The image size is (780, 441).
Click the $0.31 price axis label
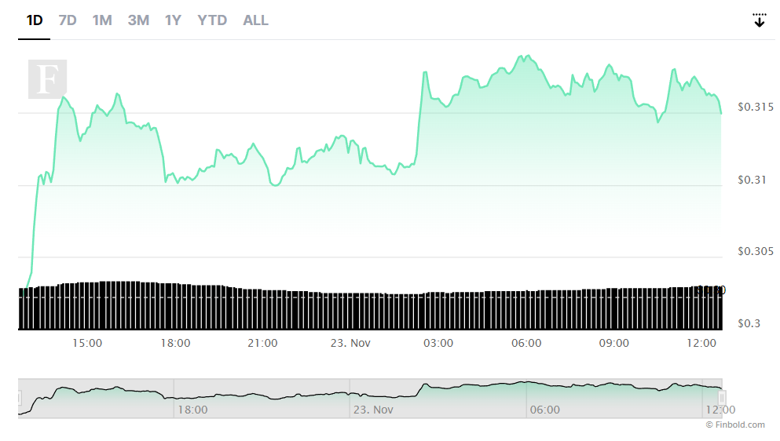(751, 179)
